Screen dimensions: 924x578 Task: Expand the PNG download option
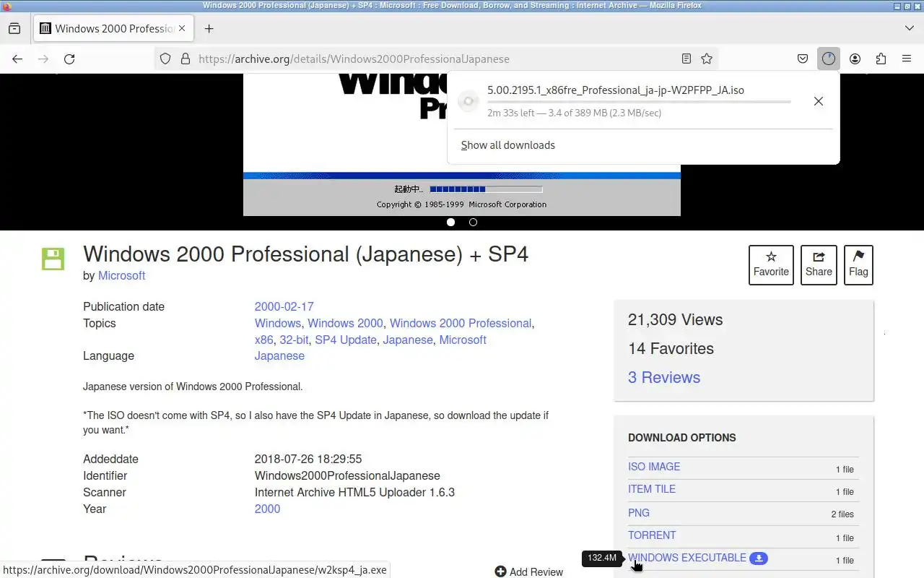click(x=639, y=513)
